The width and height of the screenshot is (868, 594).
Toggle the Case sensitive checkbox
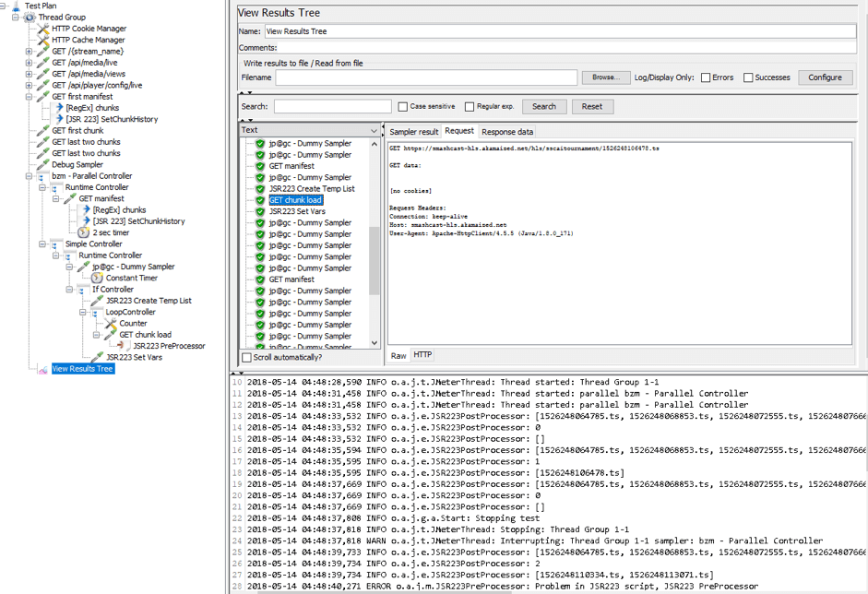click(x=403, y=106)
